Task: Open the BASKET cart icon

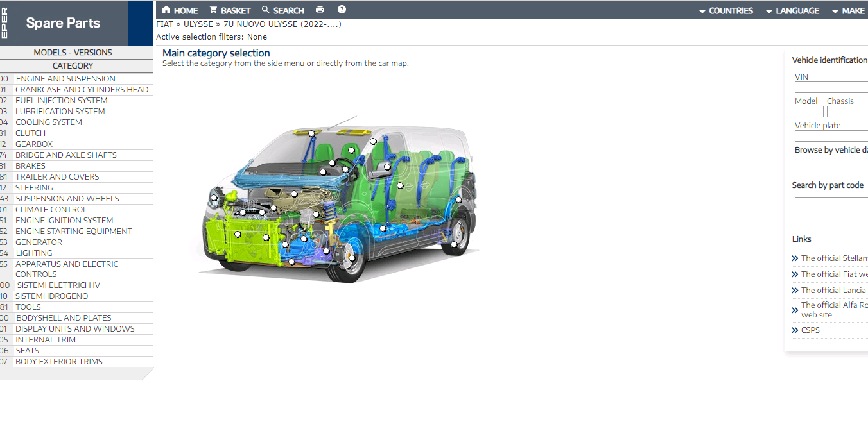Action: [213, 10]
